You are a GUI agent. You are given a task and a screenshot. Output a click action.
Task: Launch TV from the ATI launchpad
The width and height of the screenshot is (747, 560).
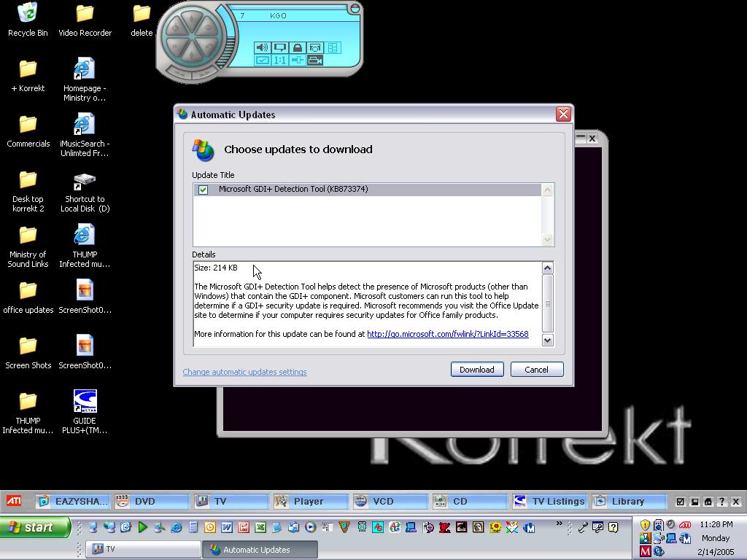coord(232,501)
